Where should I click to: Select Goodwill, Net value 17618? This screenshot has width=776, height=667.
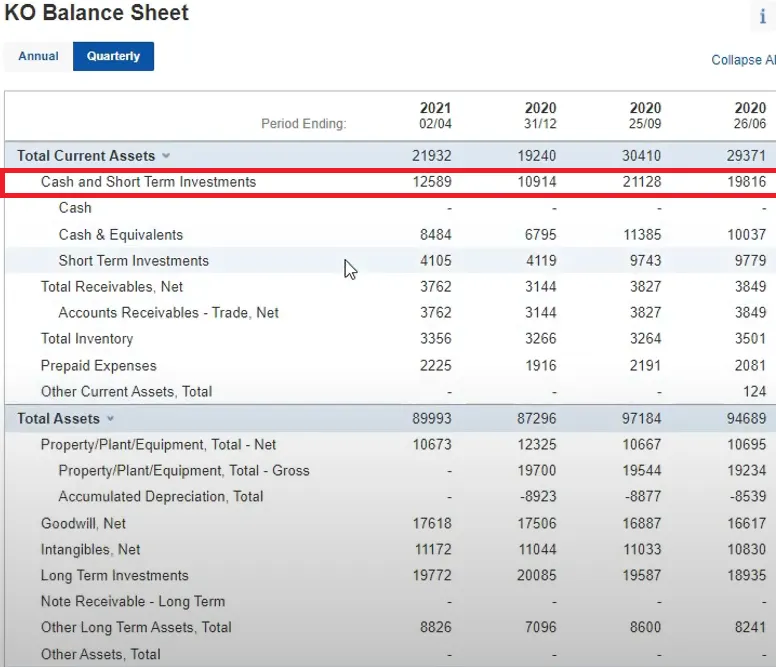432,524
